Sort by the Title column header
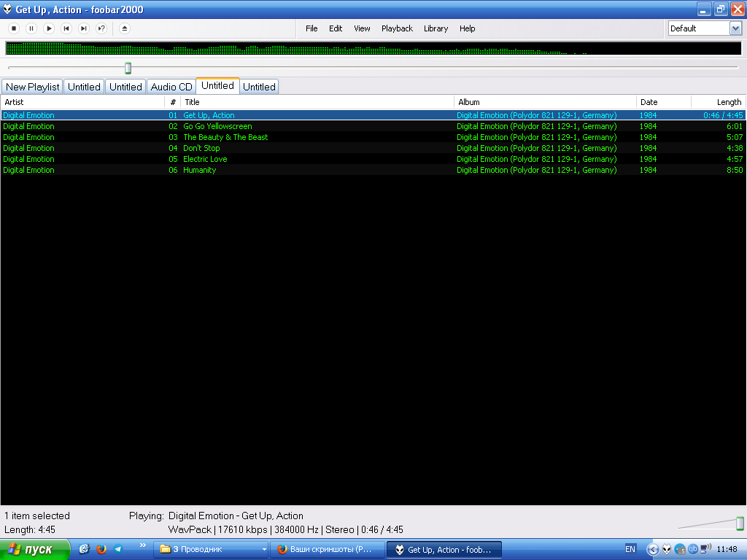747x560 pixels. coord(317,102)
